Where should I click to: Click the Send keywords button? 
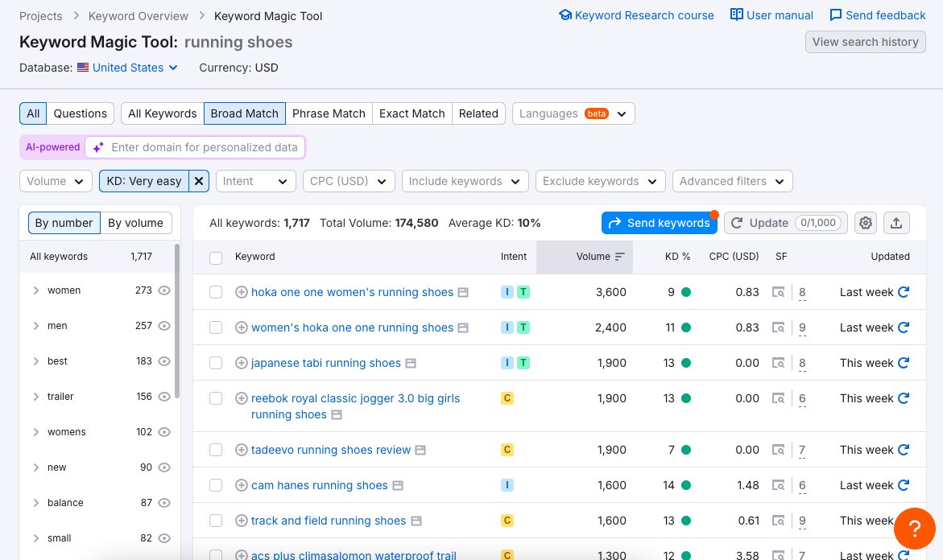pyautogui.click(x=659, y=223)
